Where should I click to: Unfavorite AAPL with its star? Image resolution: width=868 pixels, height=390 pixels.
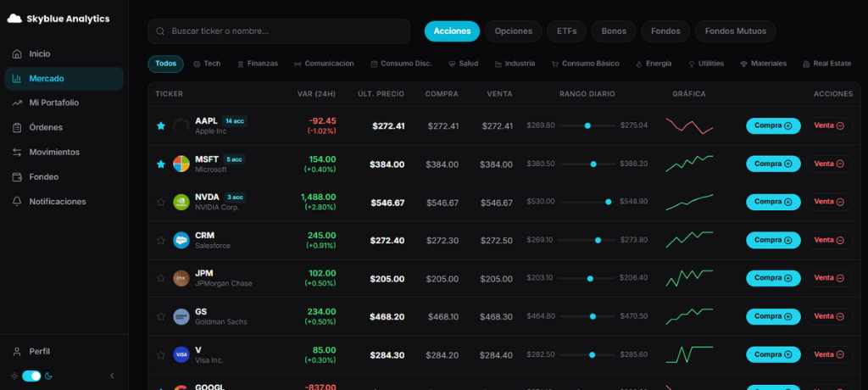point(161,126)
